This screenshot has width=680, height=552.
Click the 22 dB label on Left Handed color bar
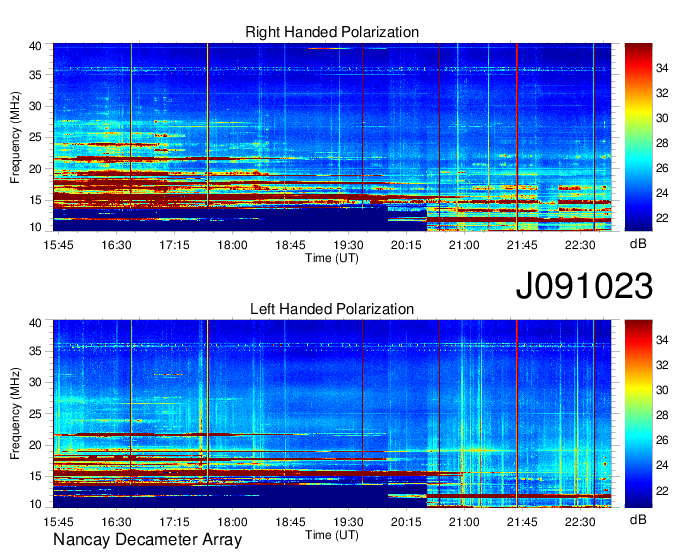(662, 491)
